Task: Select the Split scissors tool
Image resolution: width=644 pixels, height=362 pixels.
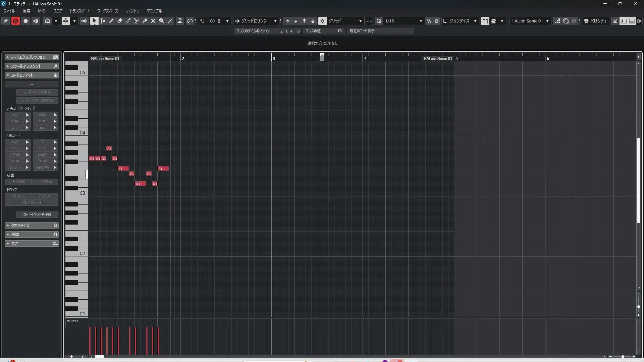Action: coord(137,21)
